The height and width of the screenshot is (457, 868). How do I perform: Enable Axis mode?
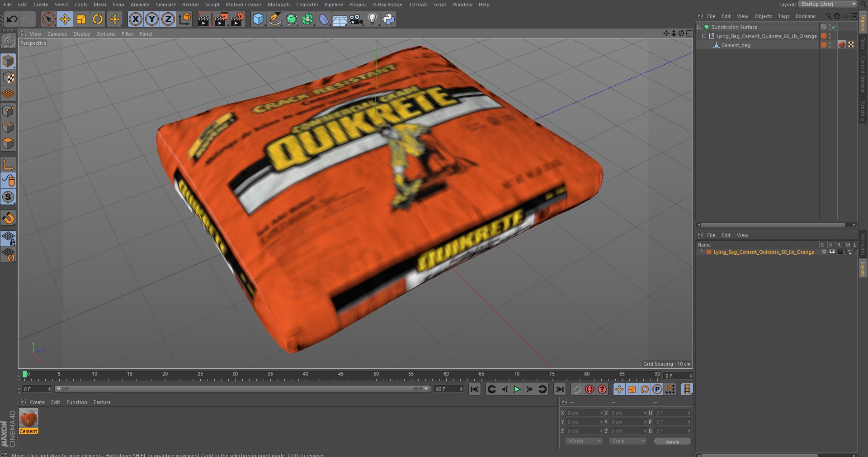(x=8, y=164)
